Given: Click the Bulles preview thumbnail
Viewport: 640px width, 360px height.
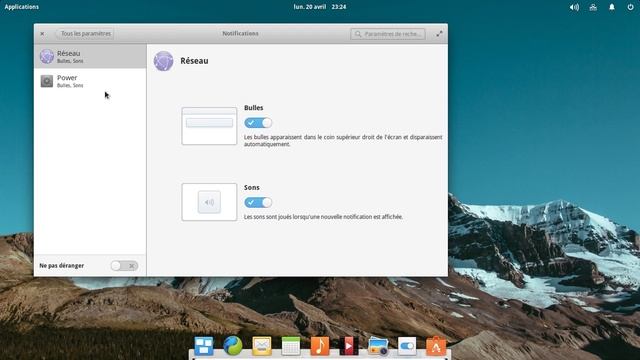Looking at the screenshot, I should (x=209, y=126).
